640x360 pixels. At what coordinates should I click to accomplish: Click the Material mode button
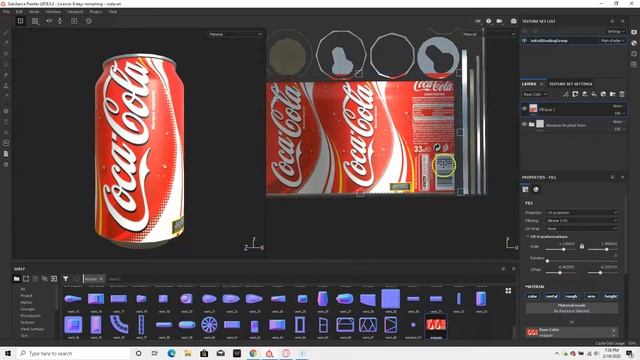pos(571,308)
